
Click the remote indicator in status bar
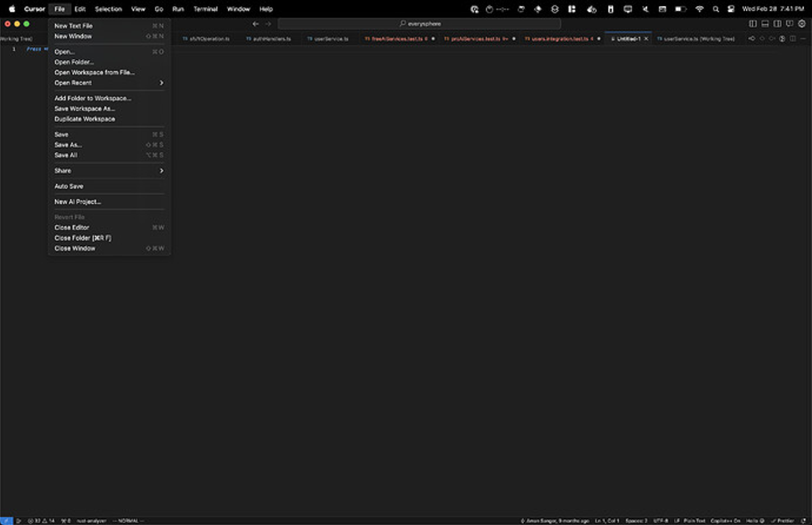point(6,521)
